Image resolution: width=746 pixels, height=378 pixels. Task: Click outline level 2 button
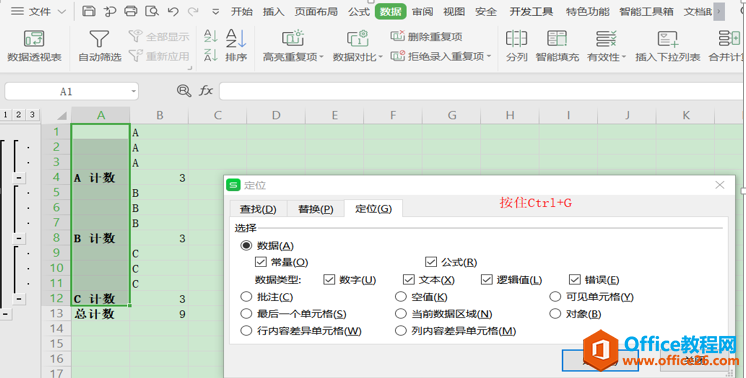18,115
